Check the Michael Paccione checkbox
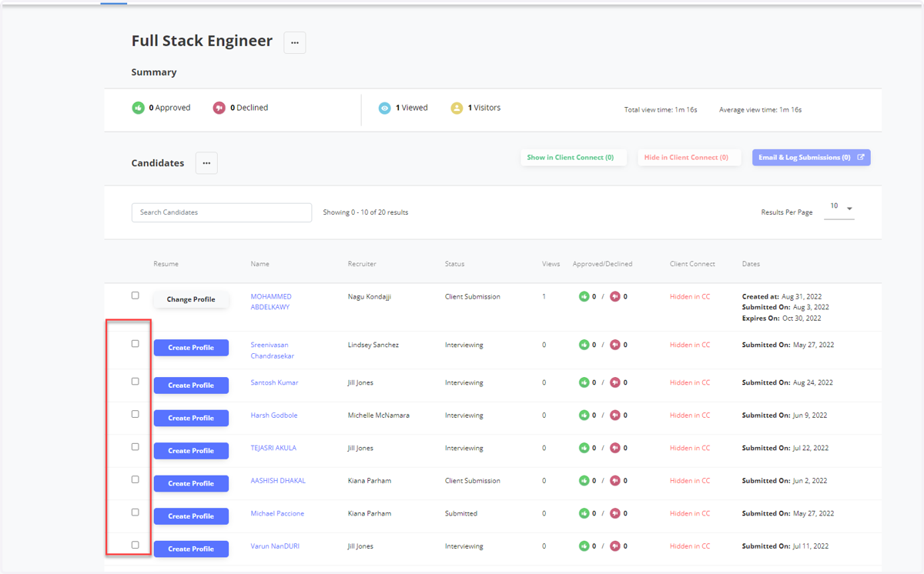Viewport: 924px width, 574px height. [136, 512]
